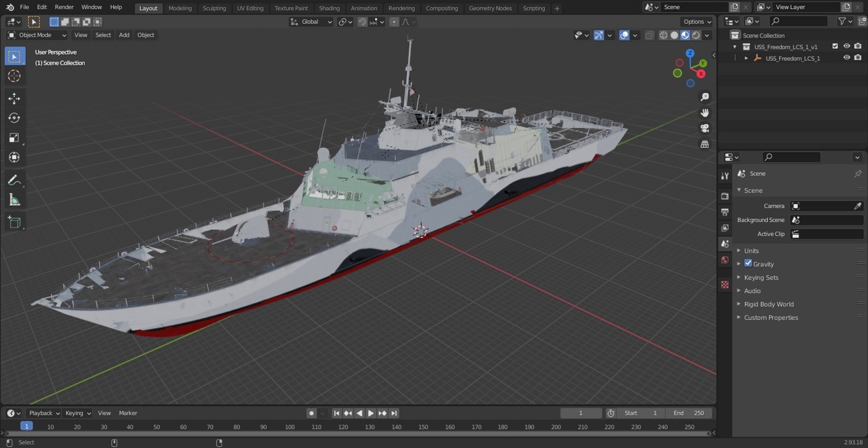Select the Cursor tool
The height and width of the screenshot is (448, 868).
[x=14, y=76]
